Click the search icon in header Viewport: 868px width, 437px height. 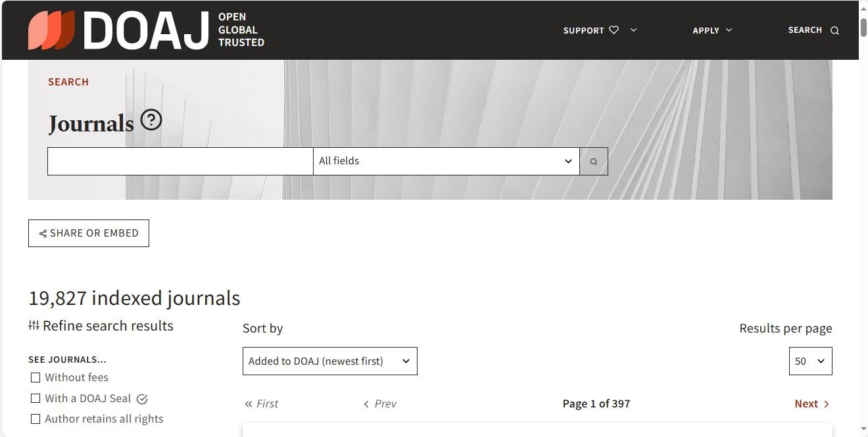[x=835, y=30]
